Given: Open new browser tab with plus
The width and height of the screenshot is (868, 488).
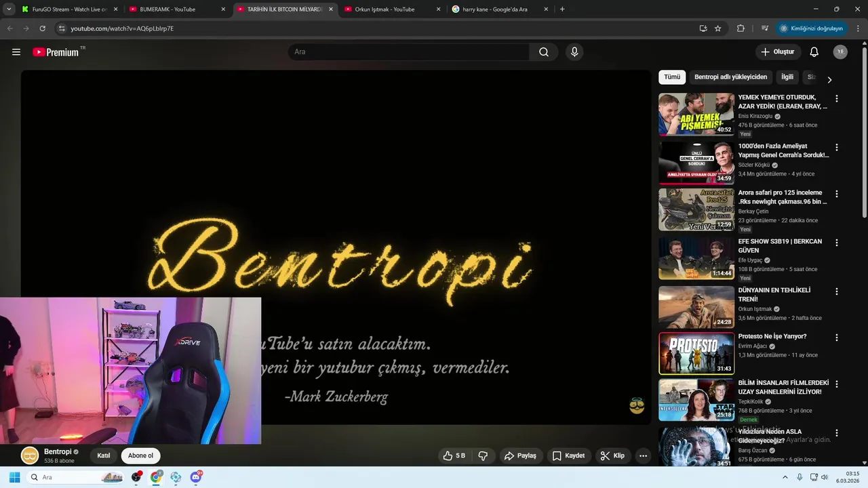Looking at the screenshot, I should pos(562,9).
